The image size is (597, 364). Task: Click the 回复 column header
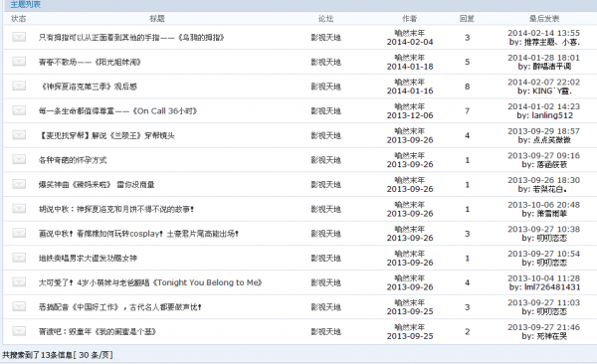[468, 18]
